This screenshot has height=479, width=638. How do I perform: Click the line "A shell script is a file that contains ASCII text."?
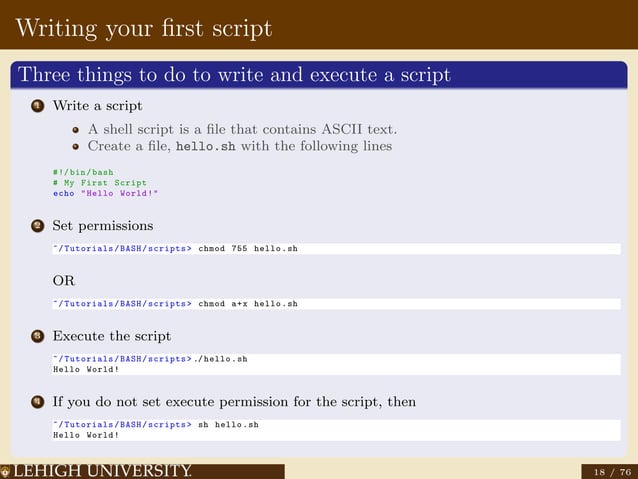click(243, 129)
